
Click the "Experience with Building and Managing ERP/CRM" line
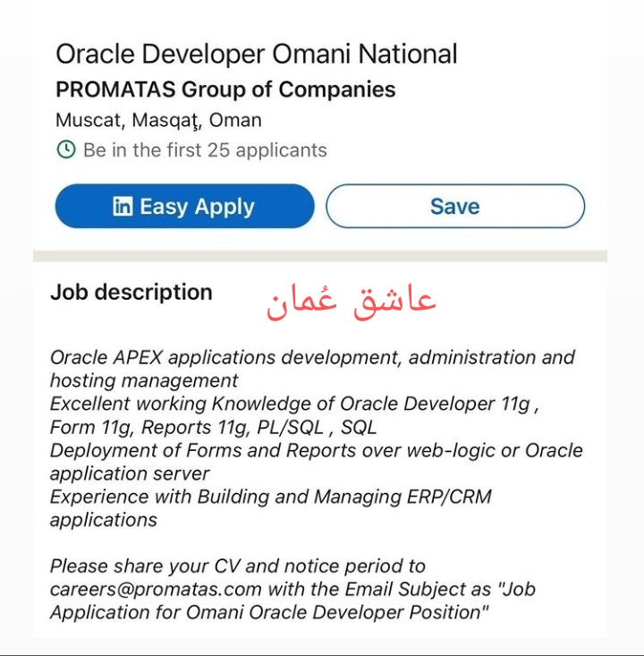click(x=271, y=496)
